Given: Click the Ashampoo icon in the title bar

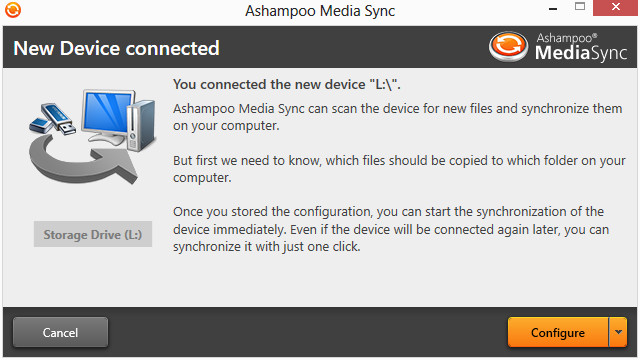Looking at the screenshot, I should (13, 10).
